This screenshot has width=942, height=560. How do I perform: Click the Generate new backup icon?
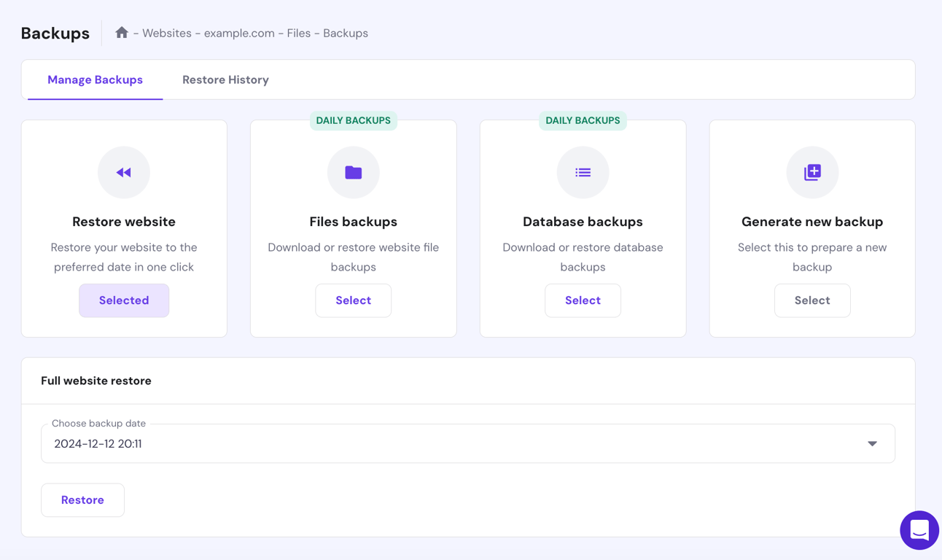click(812, 172)
